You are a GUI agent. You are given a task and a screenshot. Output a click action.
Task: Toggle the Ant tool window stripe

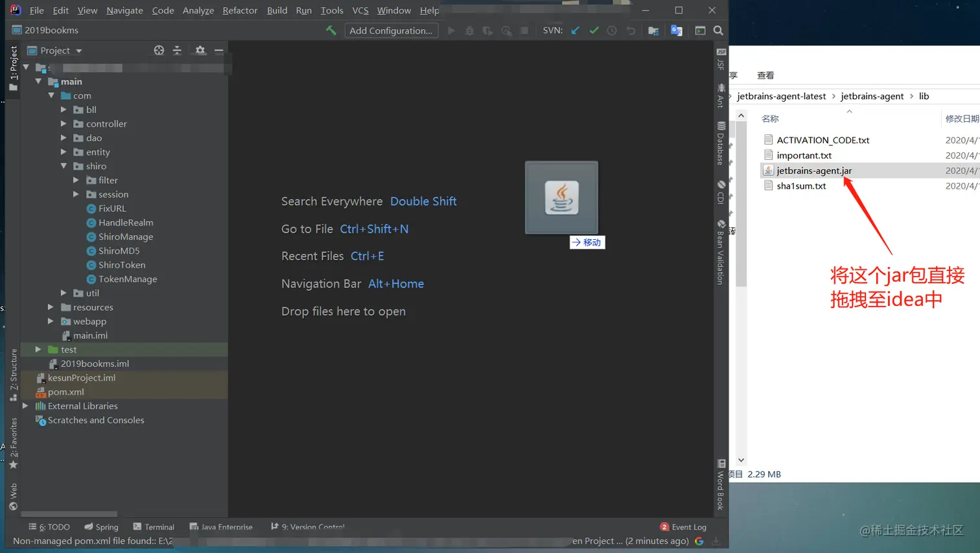[721, 95]
